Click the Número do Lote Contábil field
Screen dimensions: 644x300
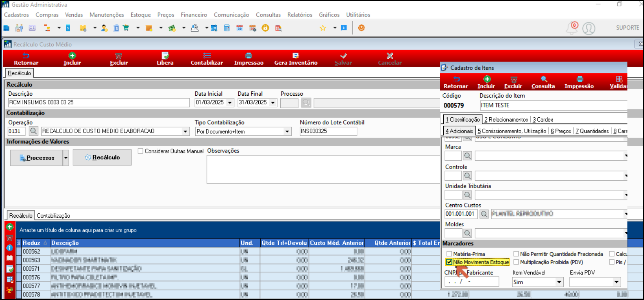click(328, 131)
